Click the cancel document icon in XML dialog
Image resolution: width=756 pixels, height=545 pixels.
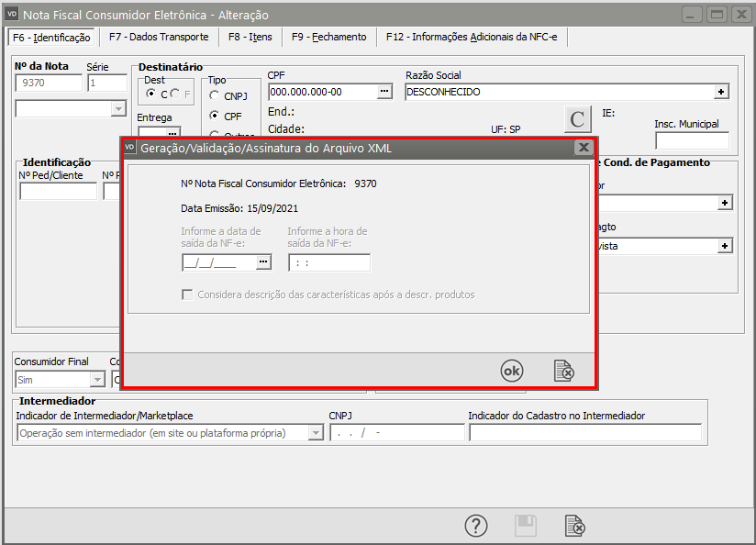[564, 370]
